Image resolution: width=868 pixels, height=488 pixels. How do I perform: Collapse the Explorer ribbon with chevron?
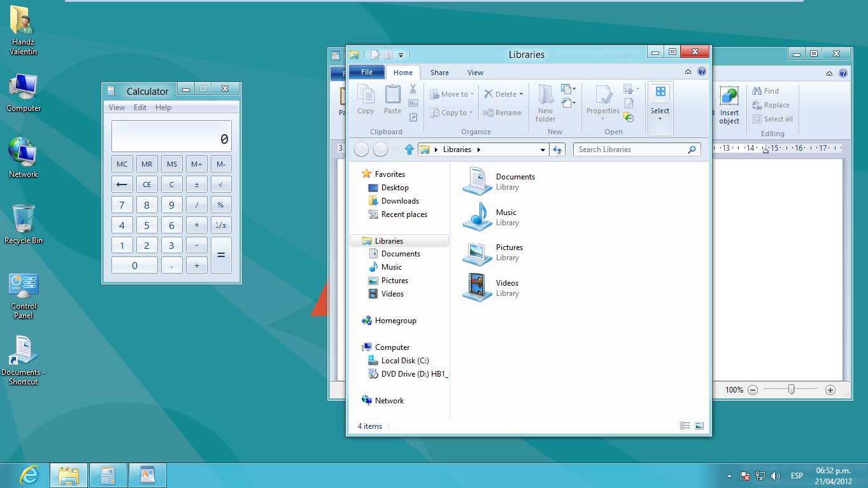[x=688, y=72]
